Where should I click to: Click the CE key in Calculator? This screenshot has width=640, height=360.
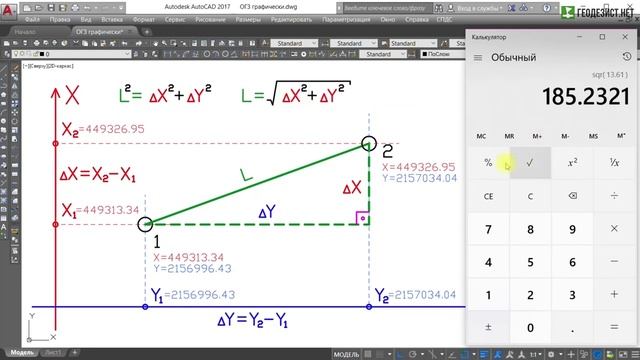[488, 196]
